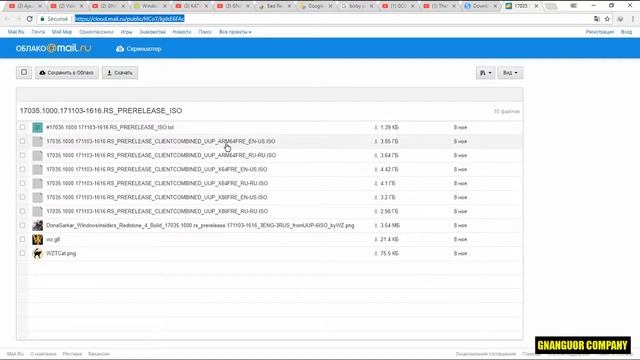The image size is (640, 360).
Task: Reload the page with the browser refresh icon
Action: coord(29,19)
